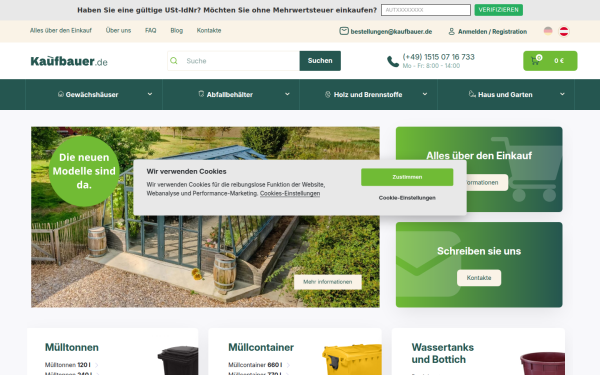600x375 pixels.
Task: Click the email envelope icon
Action: [344, 31]
